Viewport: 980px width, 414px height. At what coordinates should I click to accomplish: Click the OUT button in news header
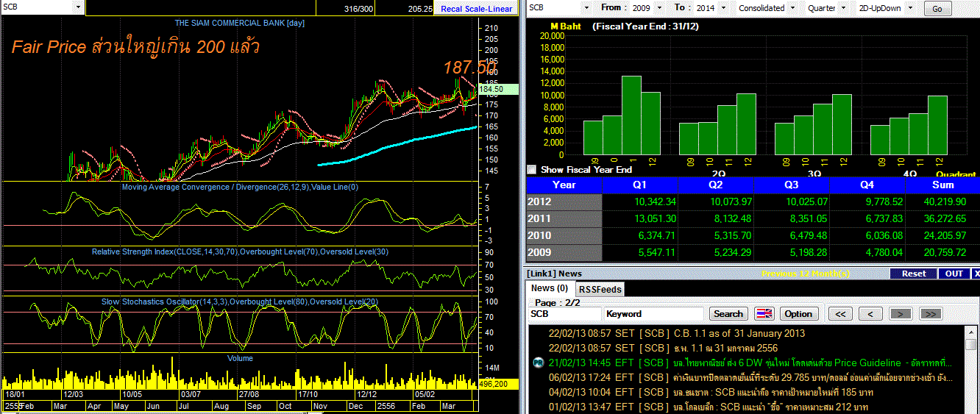tap(954, 274)
